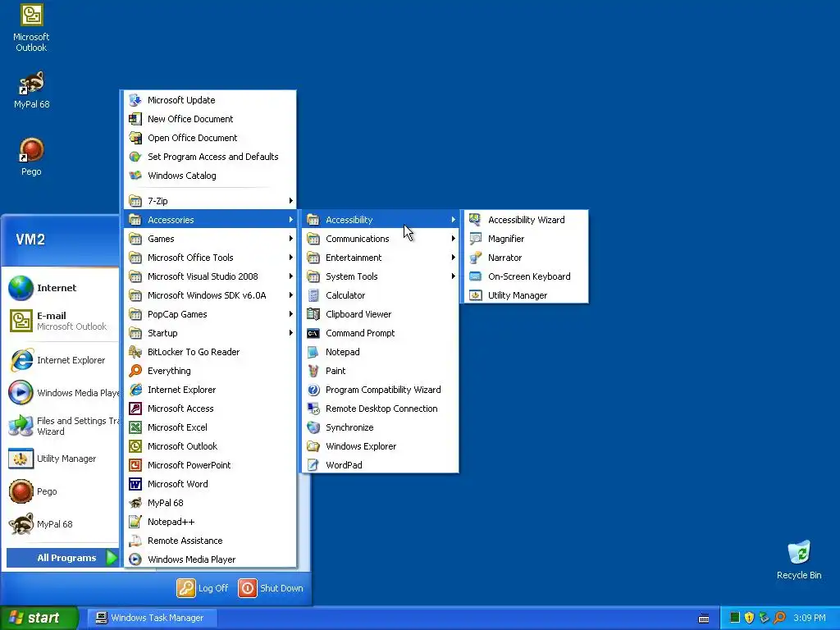Open Windows Media Player in All Programs list
Screen dimensions: 840x630
coord(210,559)
